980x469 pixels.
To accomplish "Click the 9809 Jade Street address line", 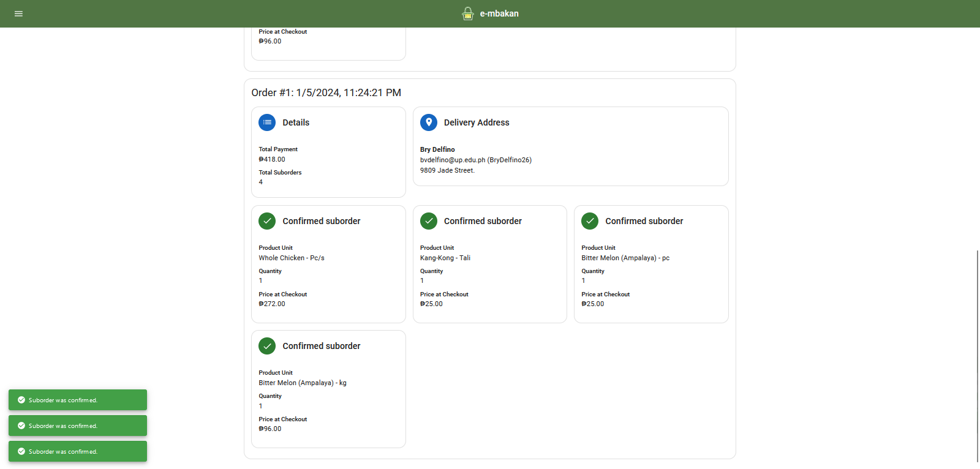I will [447, 170].
